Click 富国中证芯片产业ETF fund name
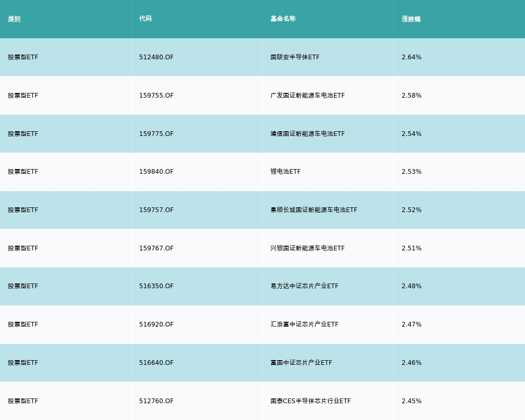This screenshot has height=420, width=525. click(301, 363)
